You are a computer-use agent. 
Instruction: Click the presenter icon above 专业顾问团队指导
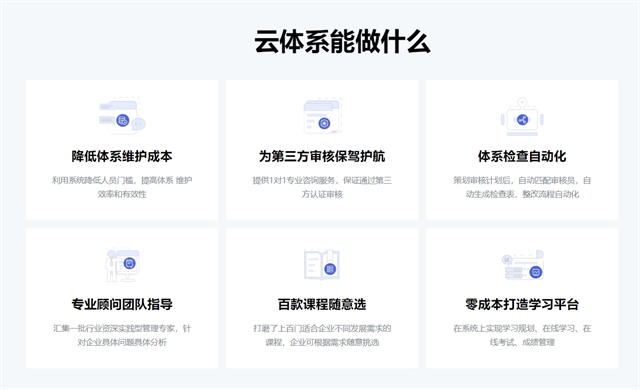pos(122,265)
